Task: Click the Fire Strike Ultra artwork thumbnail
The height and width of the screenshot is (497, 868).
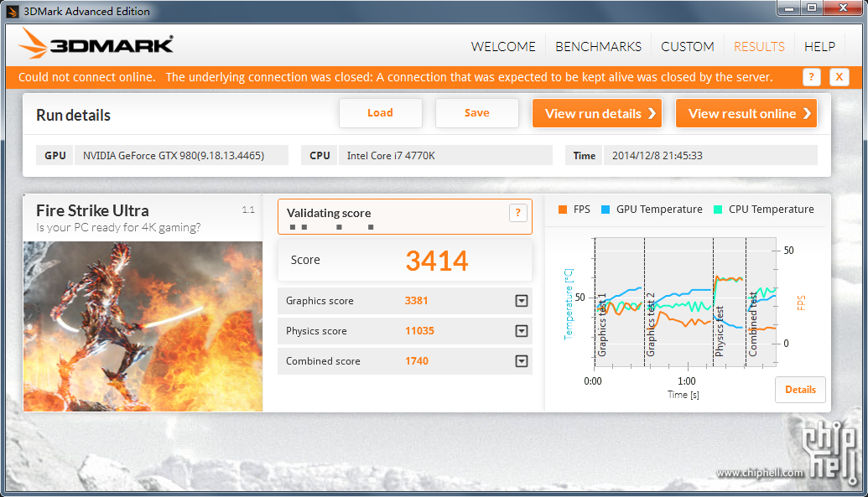Action: (x=143, y=327)
